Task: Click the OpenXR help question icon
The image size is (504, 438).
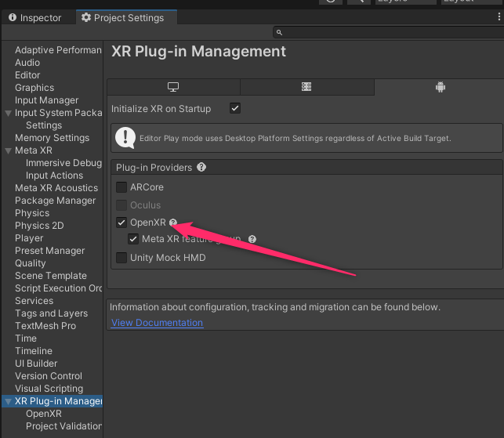Action: point(173,222)
